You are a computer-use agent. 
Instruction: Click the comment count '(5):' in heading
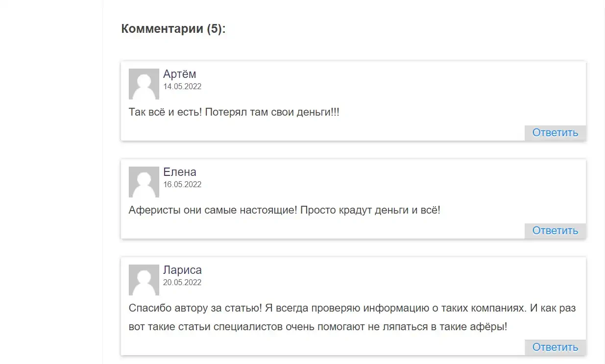point(216,29)
